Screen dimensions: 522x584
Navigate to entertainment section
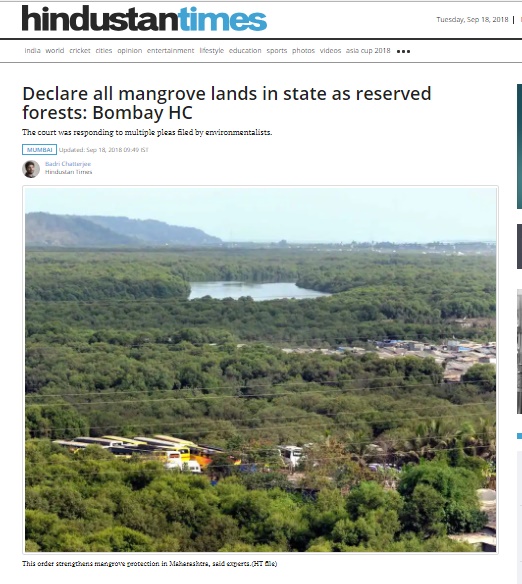click(x=171, y=51)
